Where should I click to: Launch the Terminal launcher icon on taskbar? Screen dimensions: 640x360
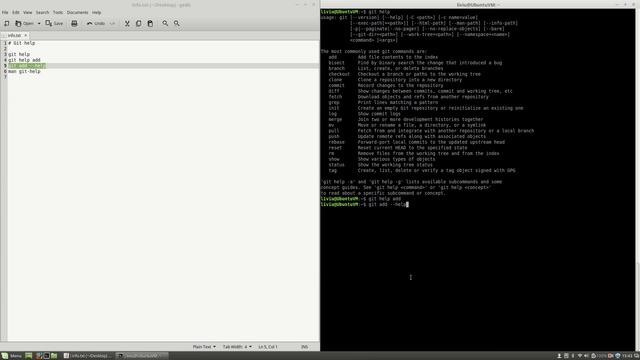tap(47, 356)
